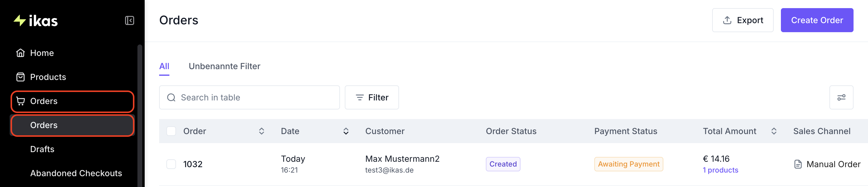Sort by the Date column arrows
This screenshot has height=187, width=868.
(x=346, y=131)
